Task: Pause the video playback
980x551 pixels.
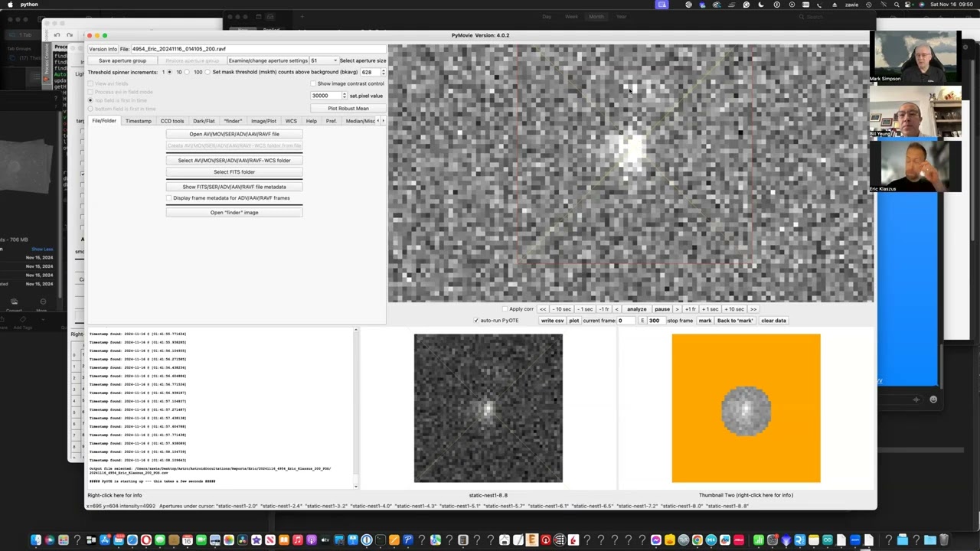Action: (x=662, y=309)
